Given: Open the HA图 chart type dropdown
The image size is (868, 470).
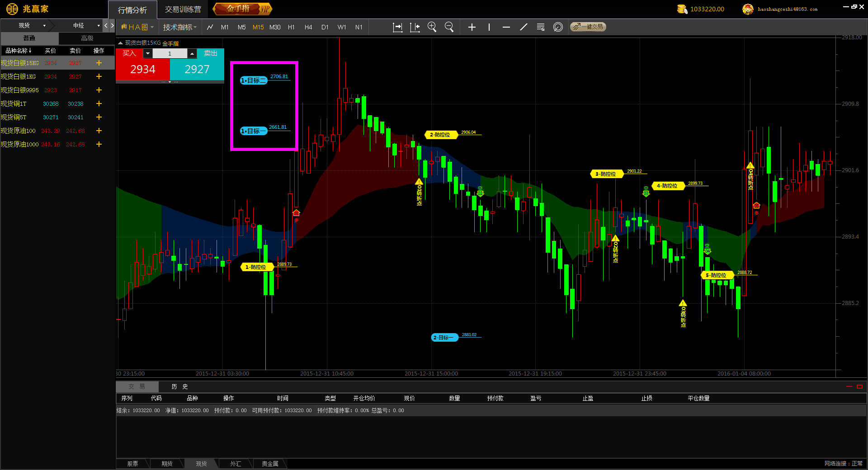Looking at the screenshot, I should 137,27.
